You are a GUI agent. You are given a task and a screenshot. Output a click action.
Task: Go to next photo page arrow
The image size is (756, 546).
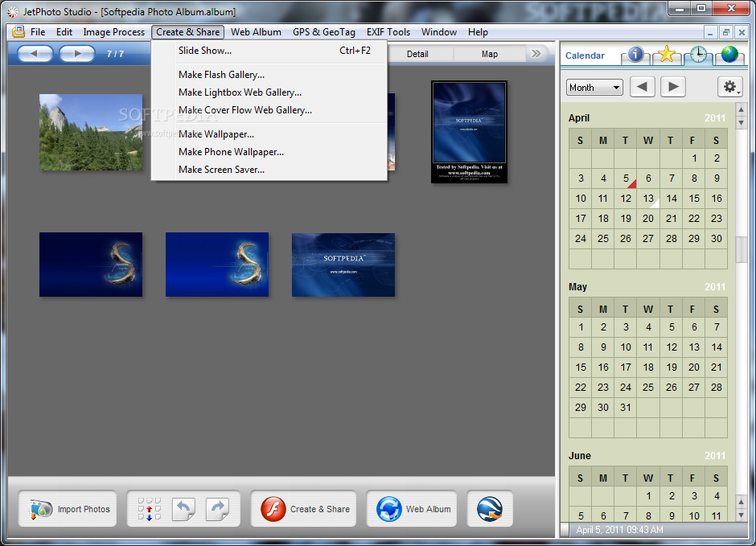(x=77, y=54)
